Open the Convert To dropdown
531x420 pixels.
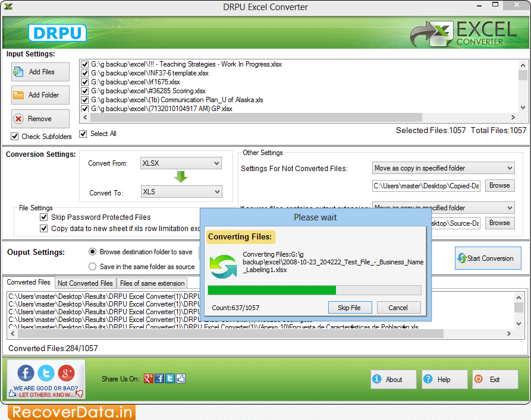181,191
